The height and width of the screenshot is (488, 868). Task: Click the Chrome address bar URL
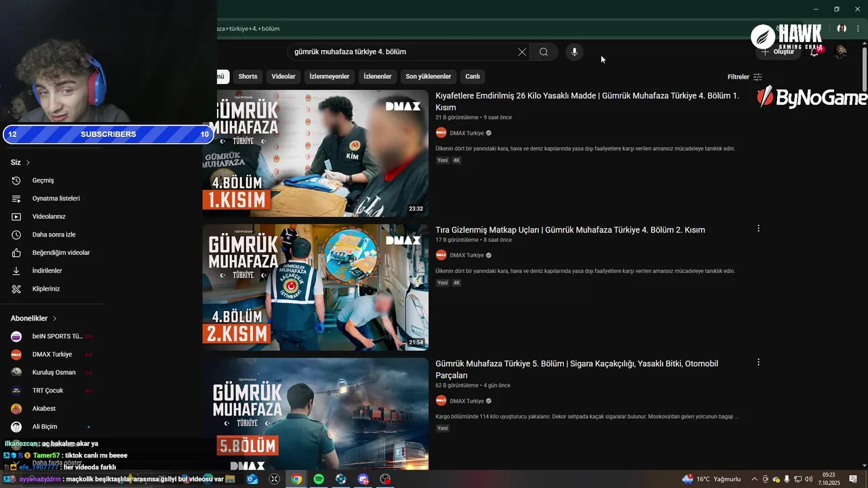pos(248,28)
